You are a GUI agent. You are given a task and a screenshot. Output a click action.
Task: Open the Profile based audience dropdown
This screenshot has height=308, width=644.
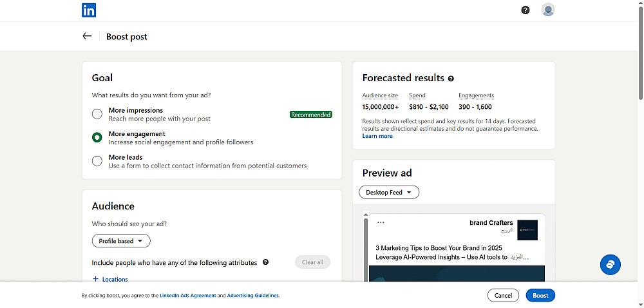click(121, 241)
